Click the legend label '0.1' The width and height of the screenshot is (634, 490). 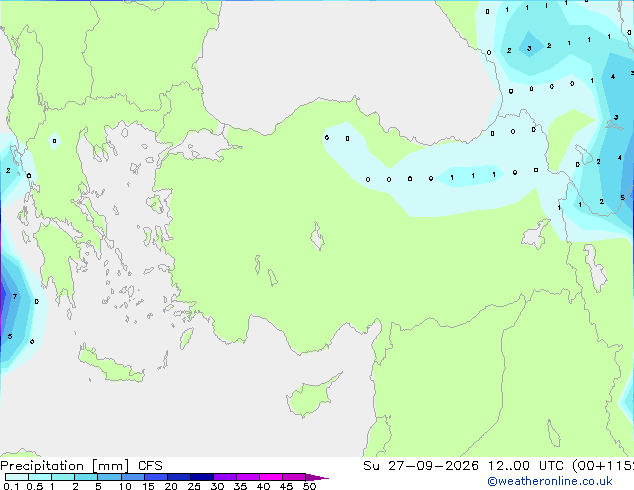[11, 486]
